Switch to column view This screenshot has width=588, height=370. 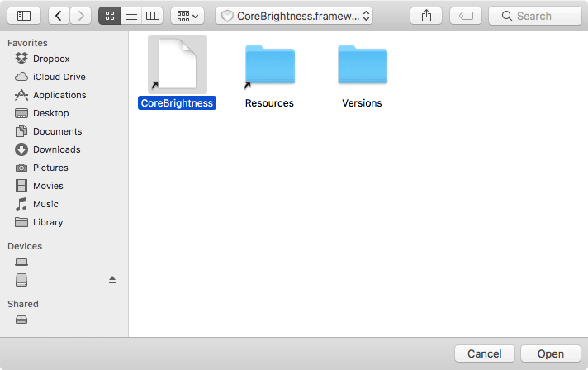153,16
